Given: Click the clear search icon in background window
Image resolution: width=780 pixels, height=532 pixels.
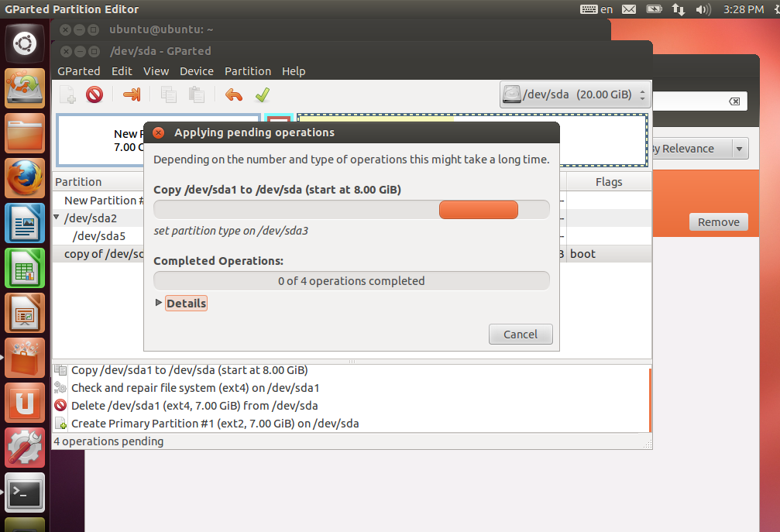Looking at the screenshot, I should point(734,101).
